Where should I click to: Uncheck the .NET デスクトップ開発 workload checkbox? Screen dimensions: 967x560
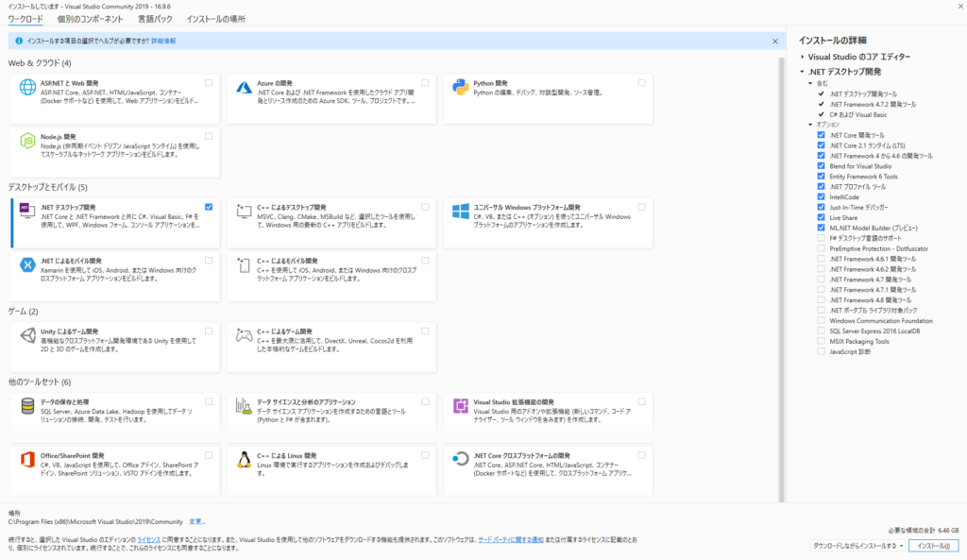click(209, 207)
